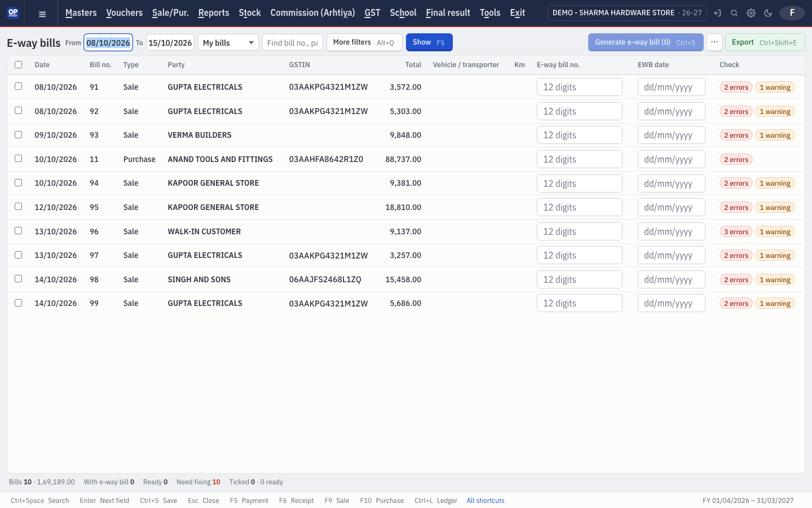
Task: Open the GST menu
Action: click(372, 13)
